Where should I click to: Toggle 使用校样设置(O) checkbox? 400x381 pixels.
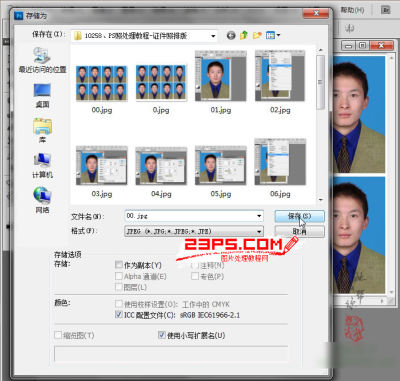click(119, 304)
